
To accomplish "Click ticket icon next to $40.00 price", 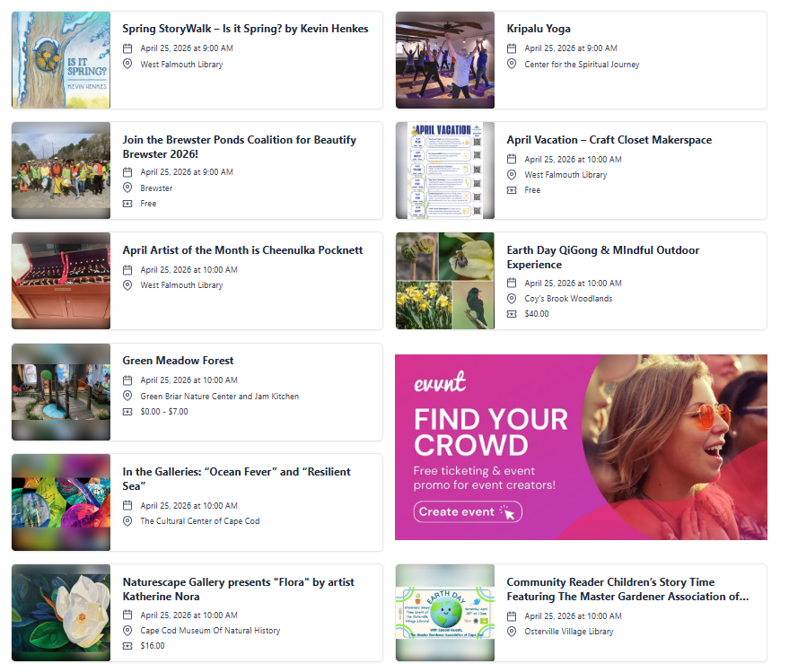I will point(512,314).
